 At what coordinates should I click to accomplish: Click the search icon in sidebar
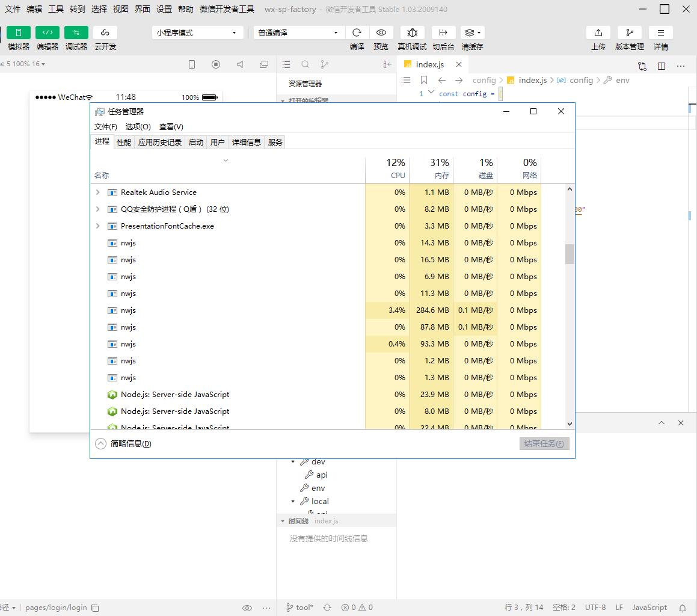click(x=306, y=64)
